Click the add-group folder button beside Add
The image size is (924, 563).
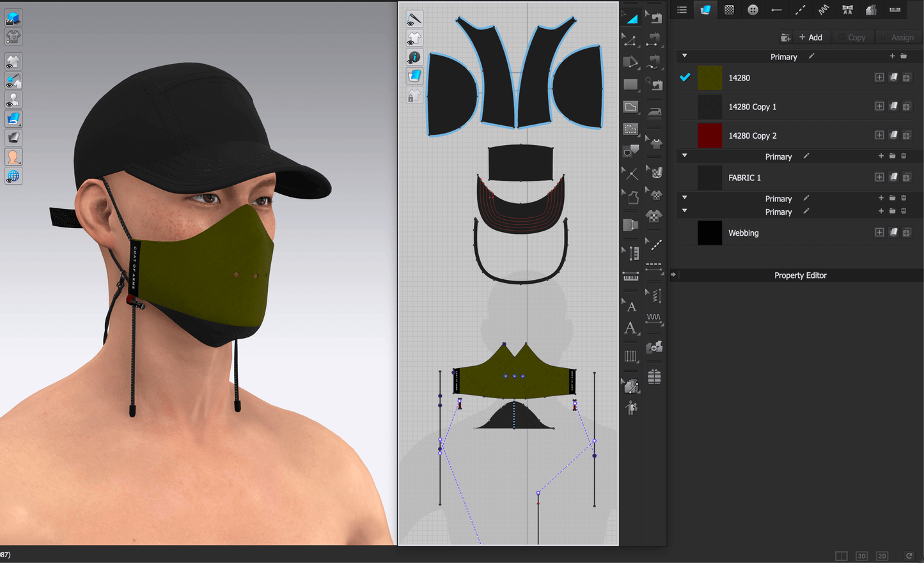tap(785, 38)
